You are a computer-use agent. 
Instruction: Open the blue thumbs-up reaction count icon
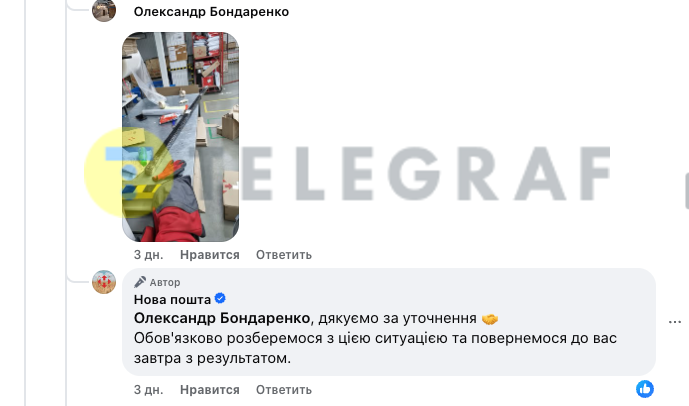pos(645,389)
